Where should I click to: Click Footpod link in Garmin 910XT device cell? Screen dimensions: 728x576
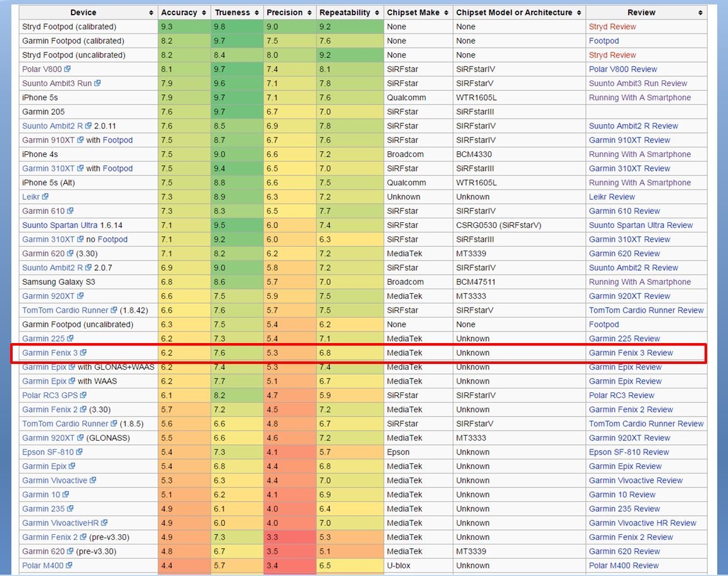pos(118,140)
